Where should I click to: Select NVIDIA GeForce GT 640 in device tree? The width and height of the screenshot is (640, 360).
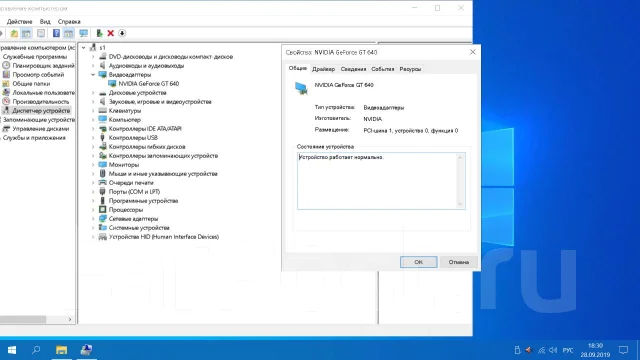pos(149,84)
